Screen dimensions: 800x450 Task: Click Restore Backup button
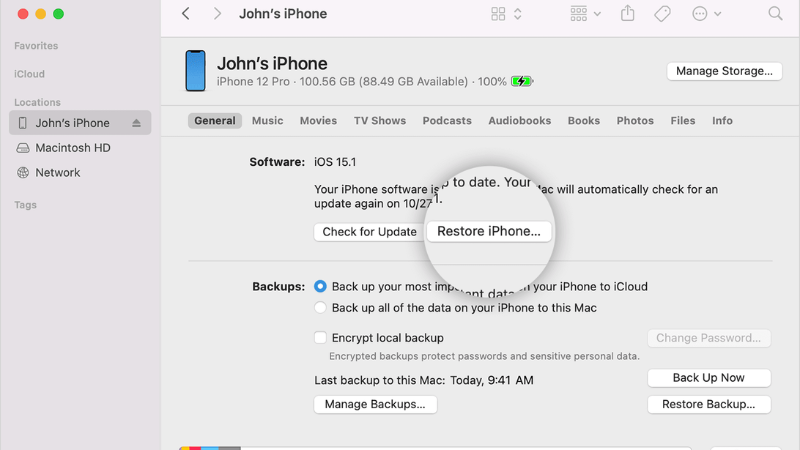click(x=709, y=404)
